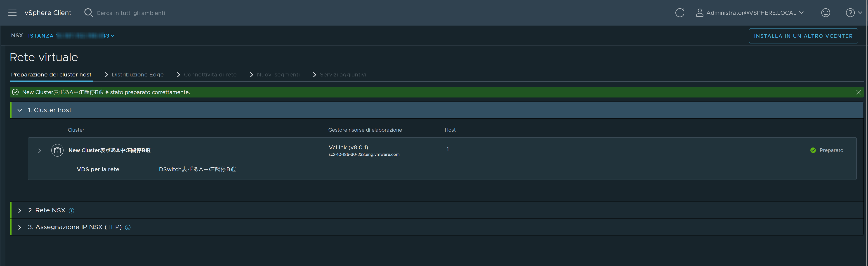
Task: Go to Nuovi segmenti step
Action: [278, 74]
